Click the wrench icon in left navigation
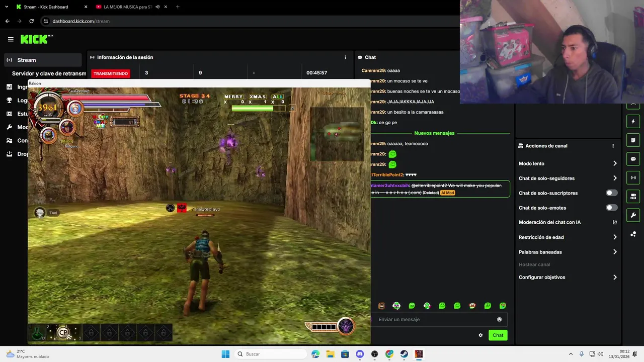644x362 pixels. pyautogui.click(x=9, y=127)
